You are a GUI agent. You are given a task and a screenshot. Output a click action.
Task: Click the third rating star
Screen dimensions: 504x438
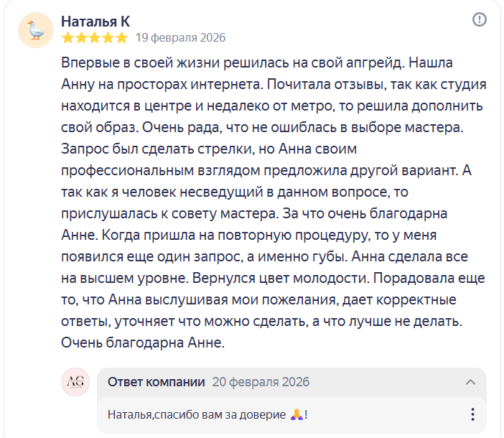(95, 37)
